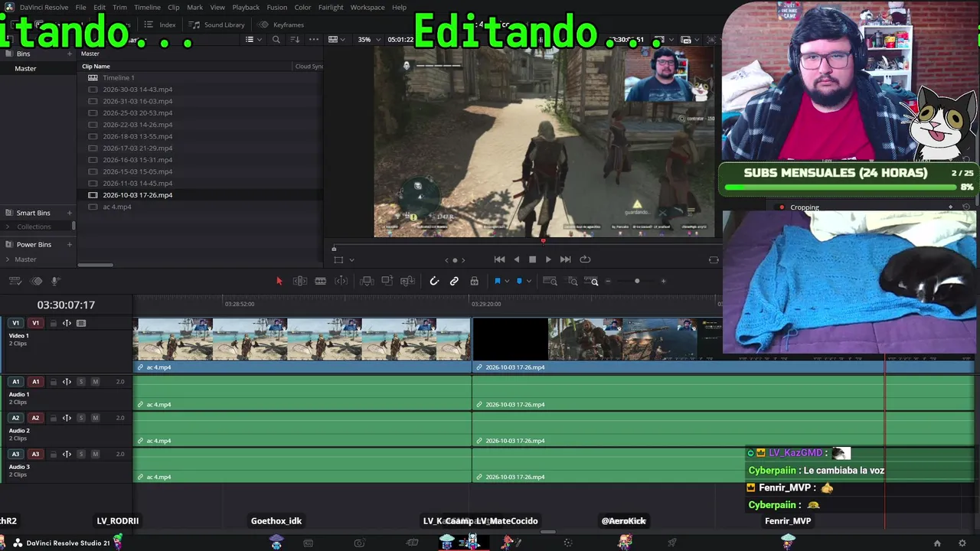The height and width of the screenshot is (551, 980).
Task: Toggle position lock in timeline toolbar
Action: [x=475, y=281]
